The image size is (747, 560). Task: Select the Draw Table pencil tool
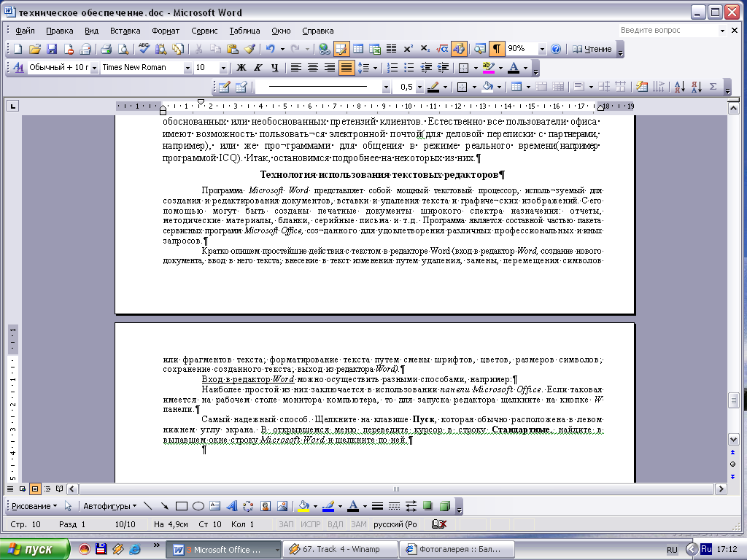pyautogui.click(x=225, y=87)
